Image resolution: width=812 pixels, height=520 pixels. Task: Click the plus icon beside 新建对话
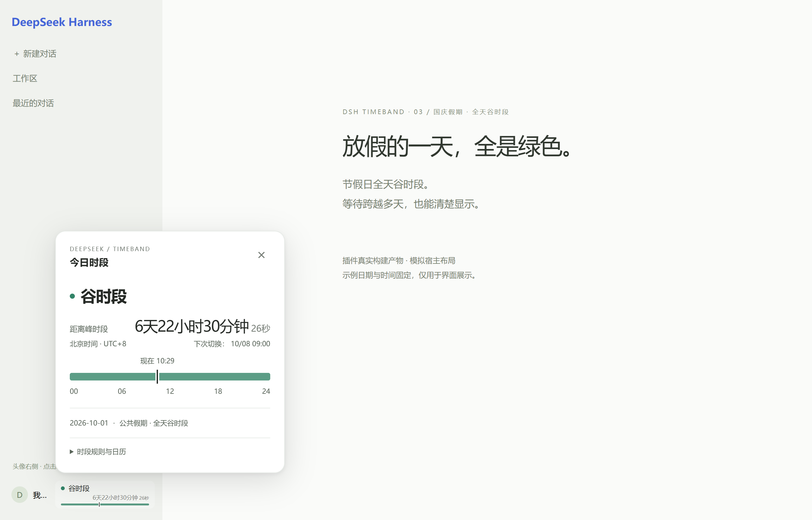[x=16, y=54]
